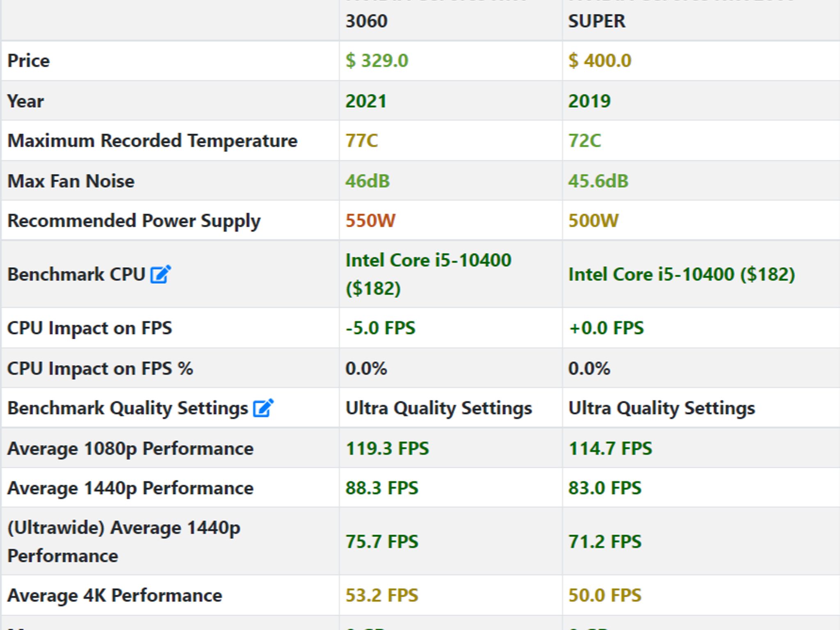Image resolution: width=840 pixels, height=630 pixels.
Task: Select the 550W power supply value
Action: click(370, 221)
